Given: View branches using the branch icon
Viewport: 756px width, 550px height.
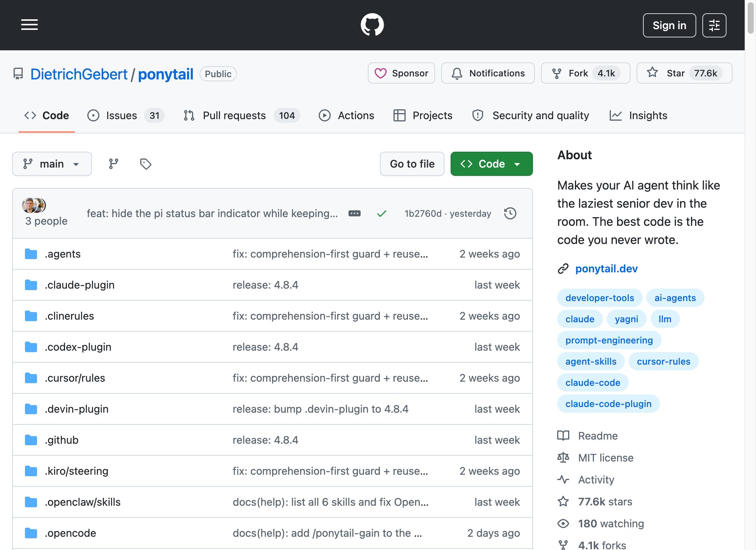Looking at the screenshot, I should pyautogui.click(x=114, y=164).
